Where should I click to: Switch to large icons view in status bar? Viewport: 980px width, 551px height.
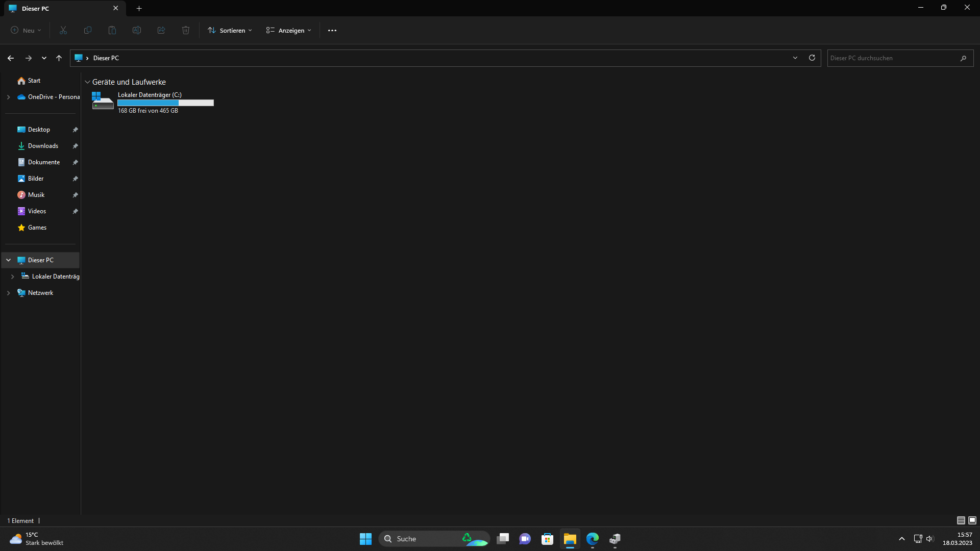coord(972,520)
